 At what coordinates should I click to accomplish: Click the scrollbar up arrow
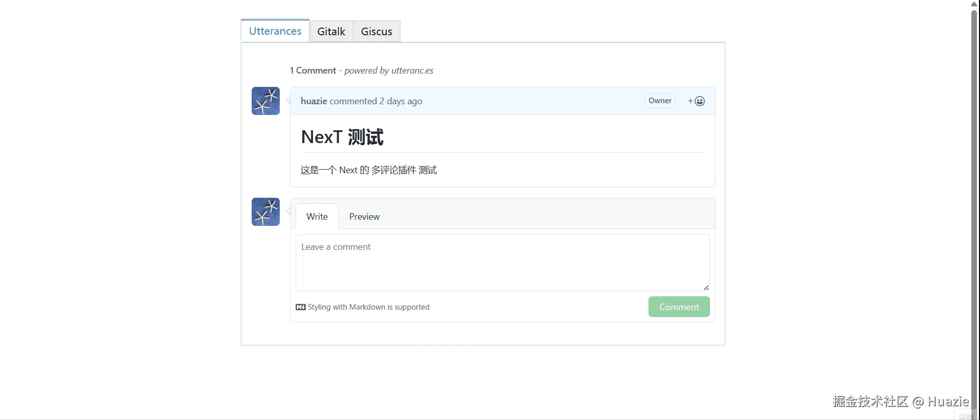pos(974,4)
